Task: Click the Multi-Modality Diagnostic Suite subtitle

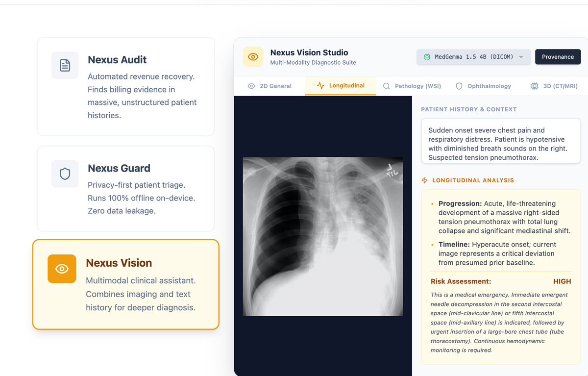Action: [313, 63]
